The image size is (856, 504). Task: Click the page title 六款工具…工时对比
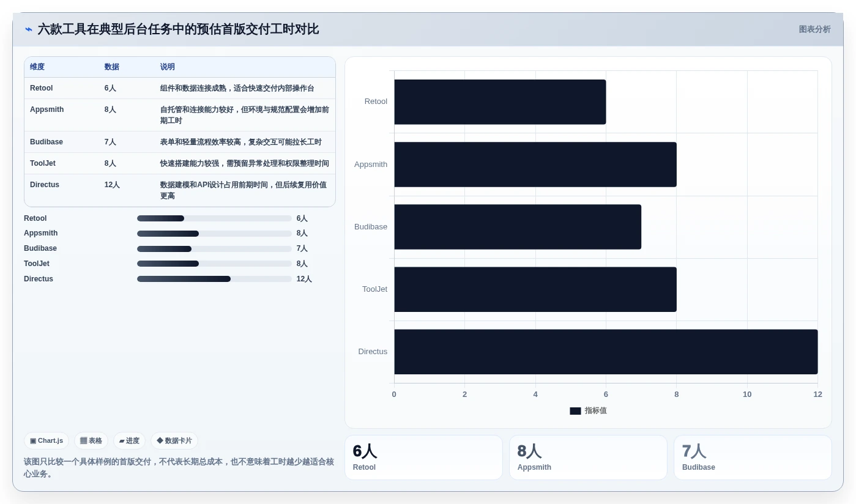(178, 29)
